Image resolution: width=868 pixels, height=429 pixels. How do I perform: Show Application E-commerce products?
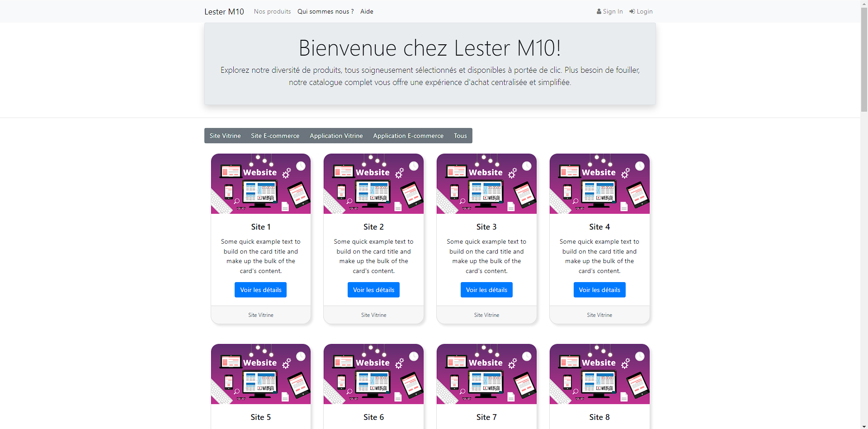tap(408, 136)
